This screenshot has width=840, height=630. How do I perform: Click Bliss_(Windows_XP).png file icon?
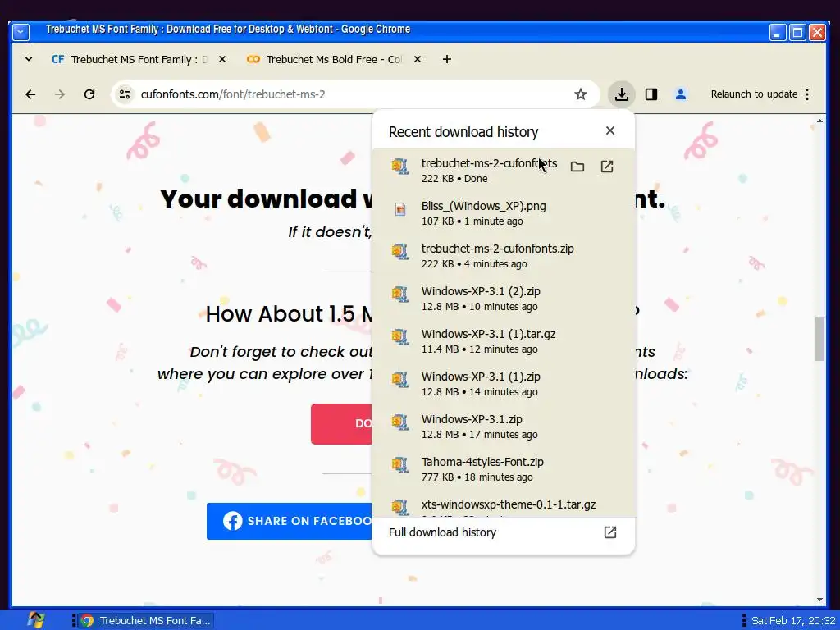coord(400,209)
